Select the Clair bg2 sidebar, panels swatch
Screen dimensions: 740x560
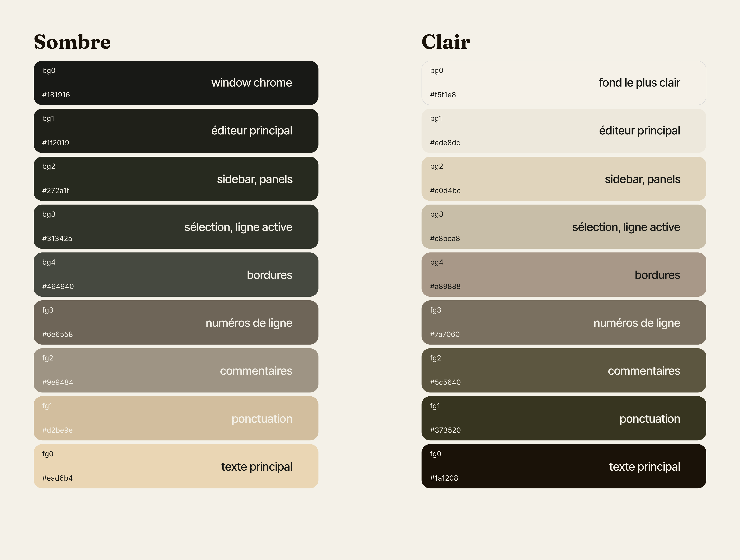tap(564, 179)
